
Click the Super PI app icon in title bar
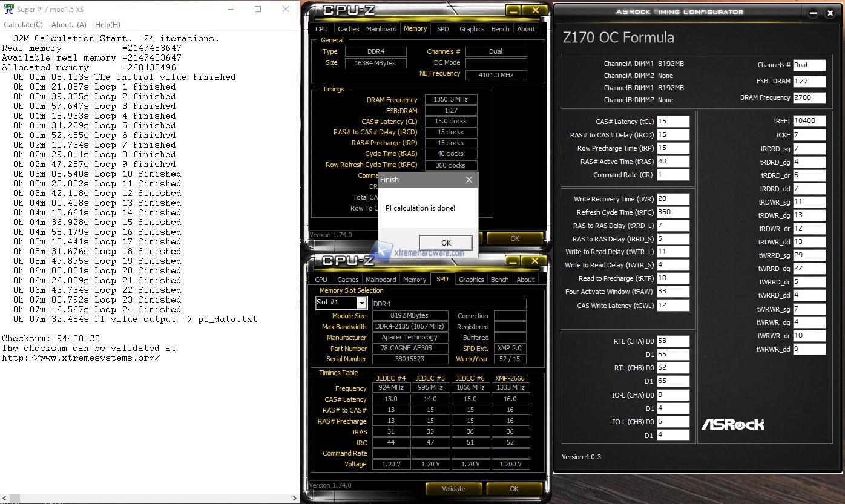click(x=8, y=9)
